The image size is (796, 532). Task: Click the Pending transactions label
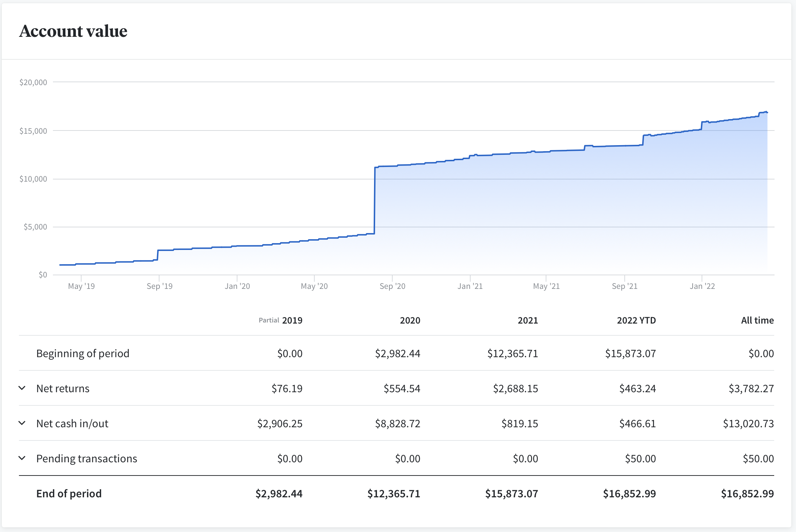click(x=87, y=458)
